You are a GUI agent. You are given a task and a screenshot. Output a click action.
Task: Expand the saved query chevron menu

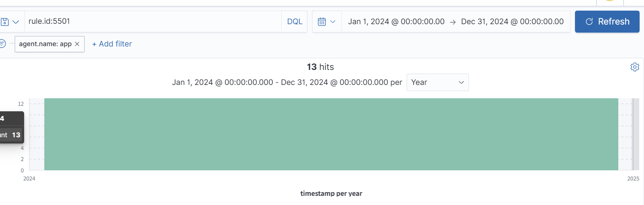16,22
